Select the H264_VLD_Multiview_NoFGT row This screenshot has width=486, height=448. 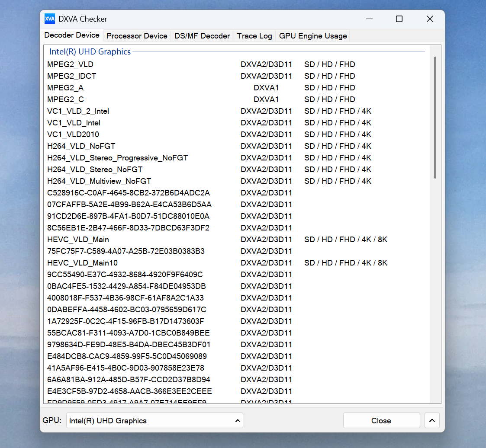click(x=236, y=181)
